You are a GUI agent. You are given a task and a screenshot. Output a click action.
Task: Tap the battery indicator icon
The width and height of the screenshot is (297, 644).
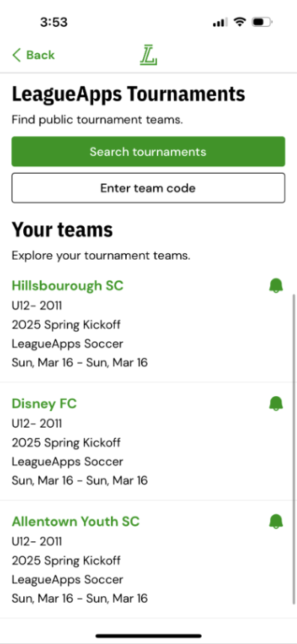click(262, 22)
